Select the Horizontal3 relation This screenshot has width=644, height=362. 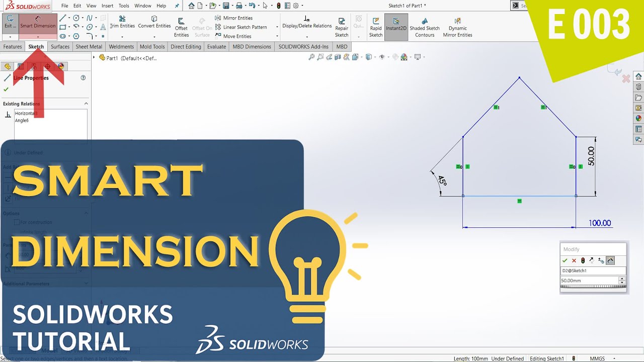26,114
